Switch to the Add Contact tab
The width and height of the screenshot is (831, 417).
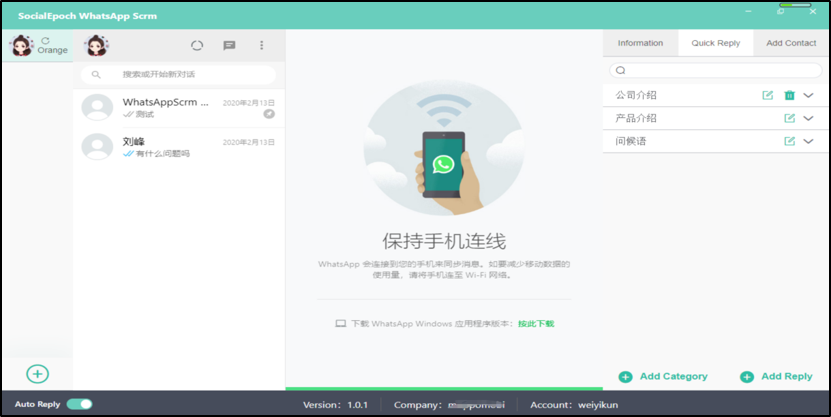point(791,43)
